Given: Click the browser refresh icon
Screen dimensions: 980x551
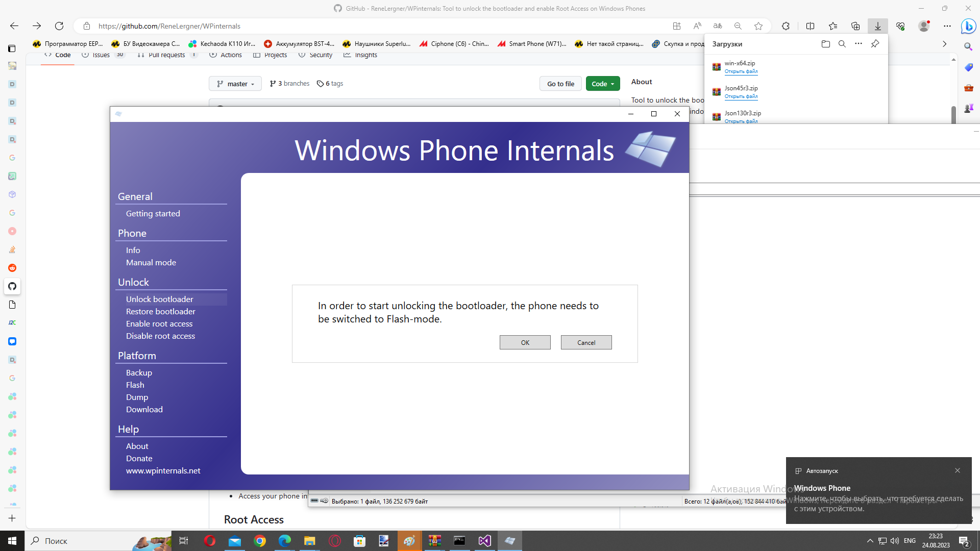Looking at the screenshot, I should pos(59,26).
